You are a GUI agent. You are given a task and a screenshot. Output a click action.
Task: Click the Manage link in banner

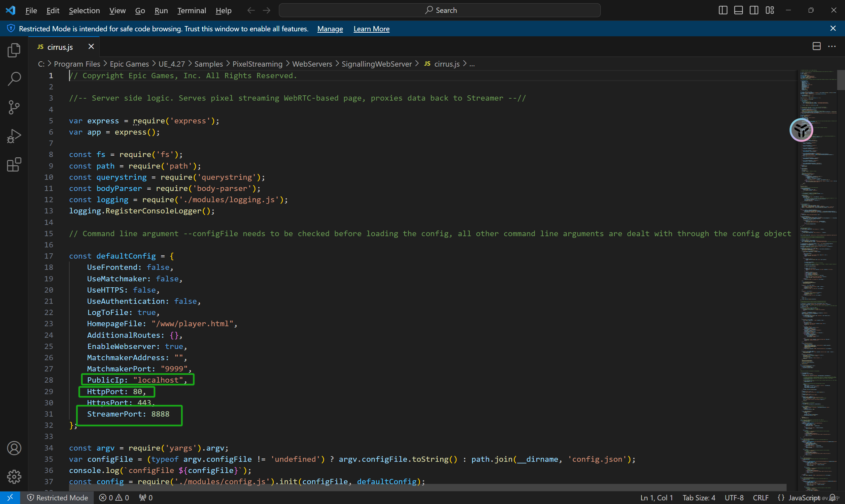[x=330, y=29]
